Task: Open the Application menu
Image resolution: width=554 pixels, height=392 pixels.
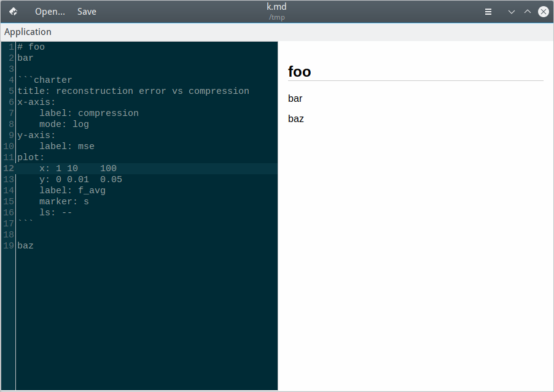Action: pos(28,32)
